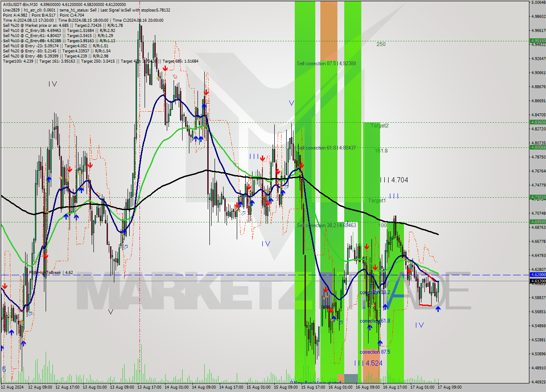Click the black 4.61200 current price tag
546x392 pixels.
pos(537,281)
